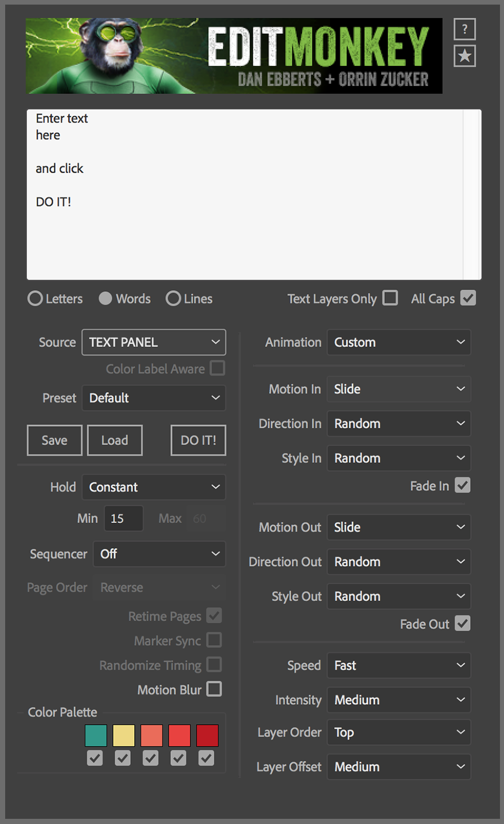504x824 pixels.
Task: Open the Animation dropdown showing Custom
Action: (398, 342)
